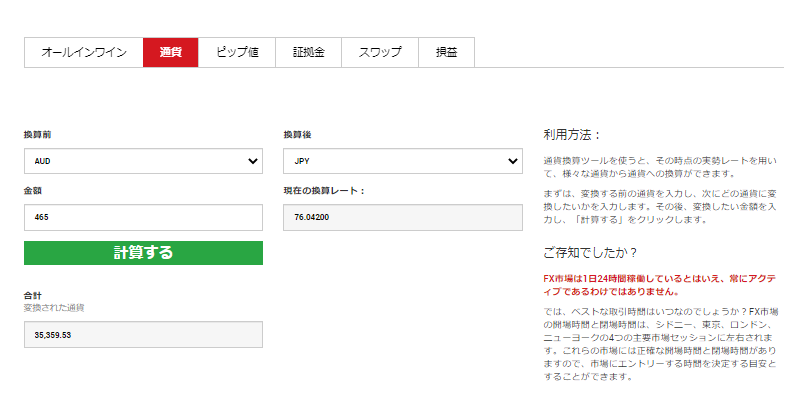This screenshot has width=805, height=403.
Task: Click the chevron arrow on JPY selector
Action: click(512, 161)
